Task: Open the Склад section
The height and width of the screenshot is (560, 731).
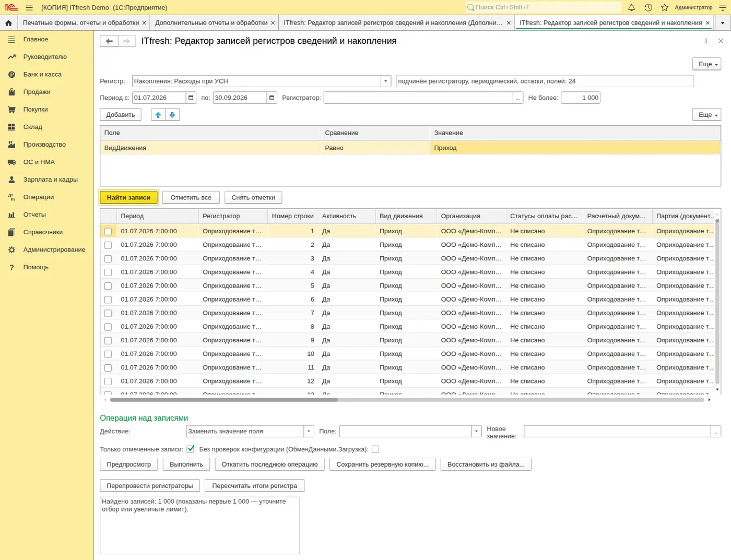Action: point(33,127)
